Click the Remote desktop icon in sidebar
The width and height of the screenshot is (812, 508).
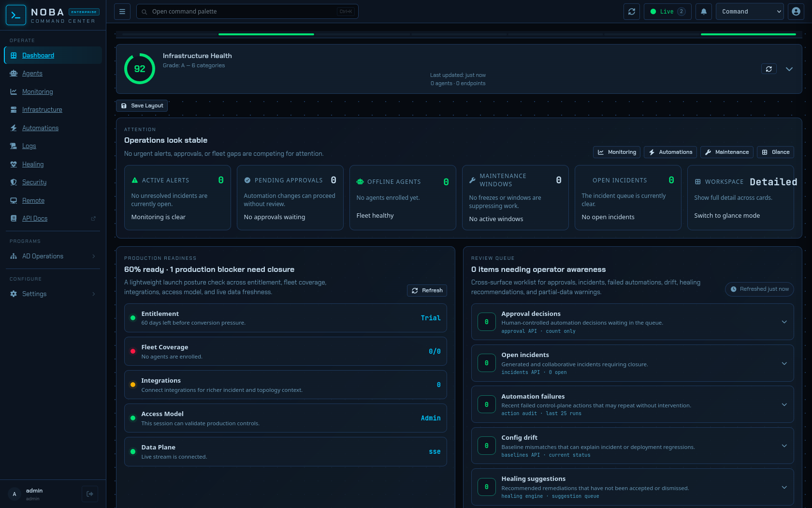[14, 201]
